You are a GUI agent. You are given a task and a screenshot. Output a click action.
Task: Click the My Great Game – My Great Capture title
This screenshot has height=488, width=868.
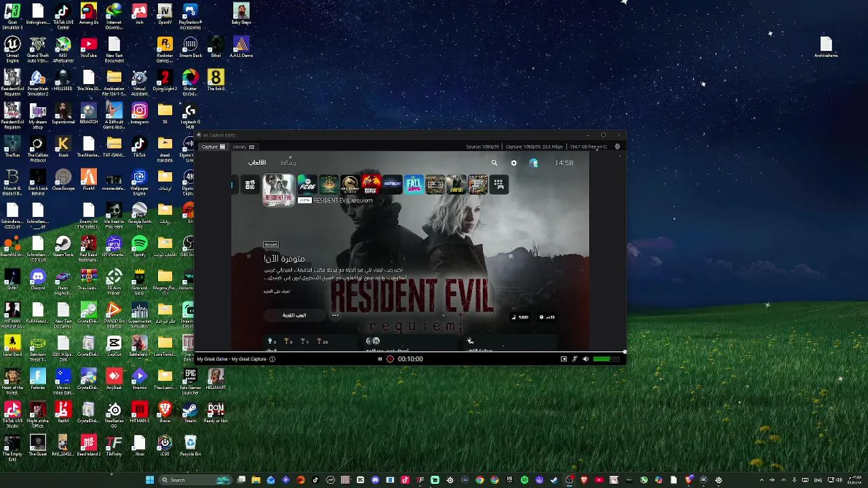click(231, 359)
